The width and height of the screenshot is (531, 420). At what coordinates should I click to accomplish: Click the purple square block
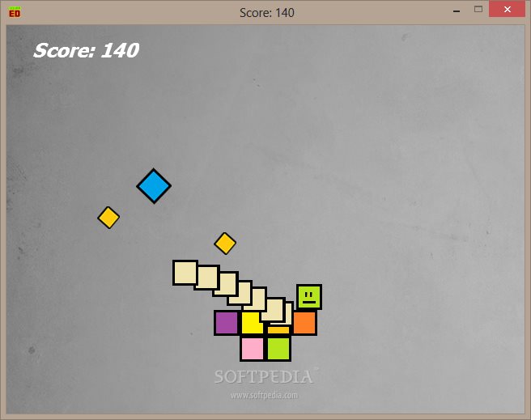(x=226, y=323)
